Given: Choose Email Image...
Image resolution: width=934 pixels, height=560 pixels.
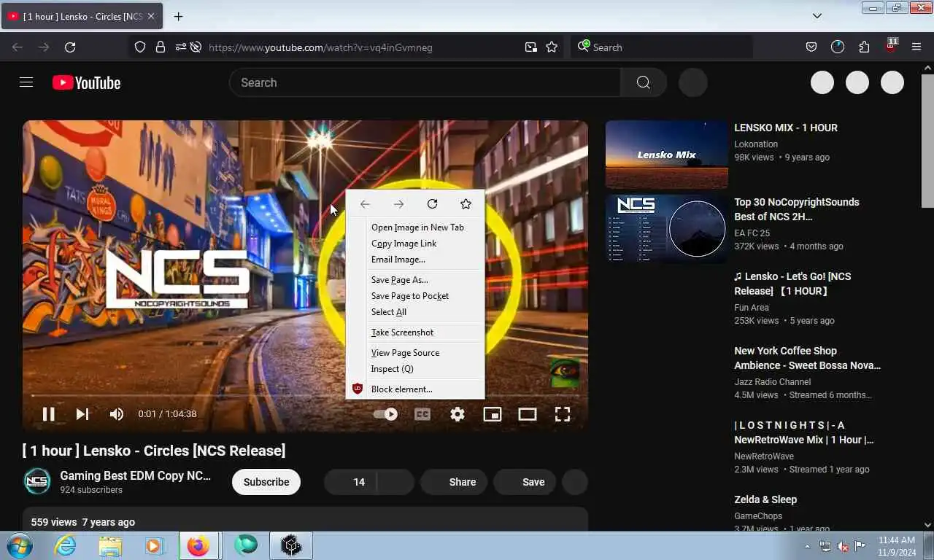Looking at the screenshot, I should tap(414, 260).
